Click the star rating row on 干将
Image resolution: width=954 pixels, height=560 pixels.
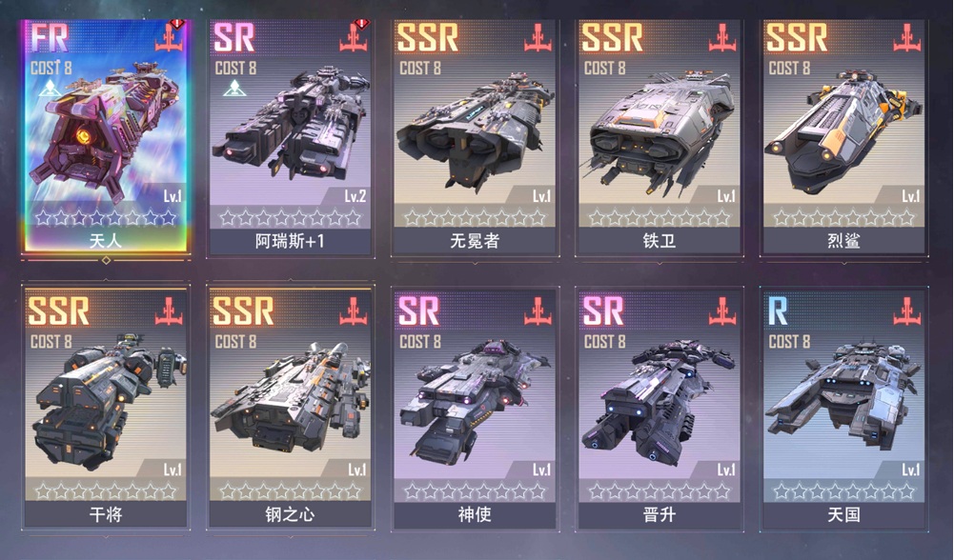pos(106,490)
